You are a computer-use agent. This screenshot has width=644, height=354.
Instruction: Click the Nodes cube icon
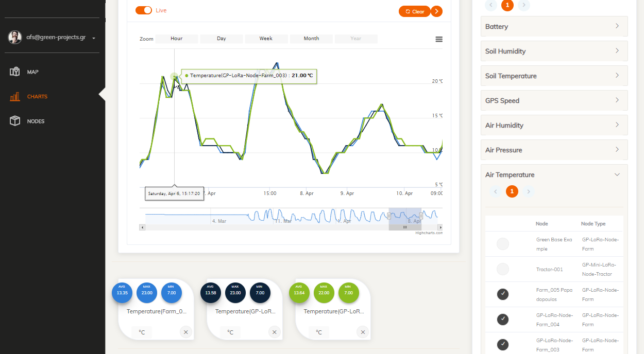click(x=15, y=121)
